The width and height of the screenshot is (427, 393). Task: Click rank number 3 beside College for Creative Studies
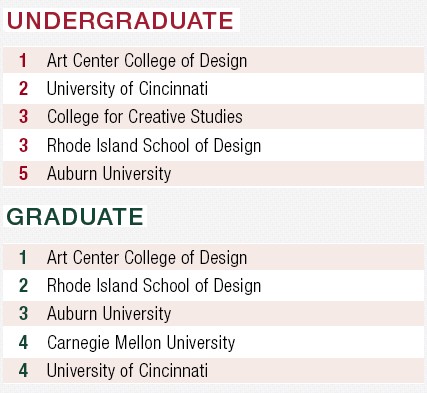23,117
